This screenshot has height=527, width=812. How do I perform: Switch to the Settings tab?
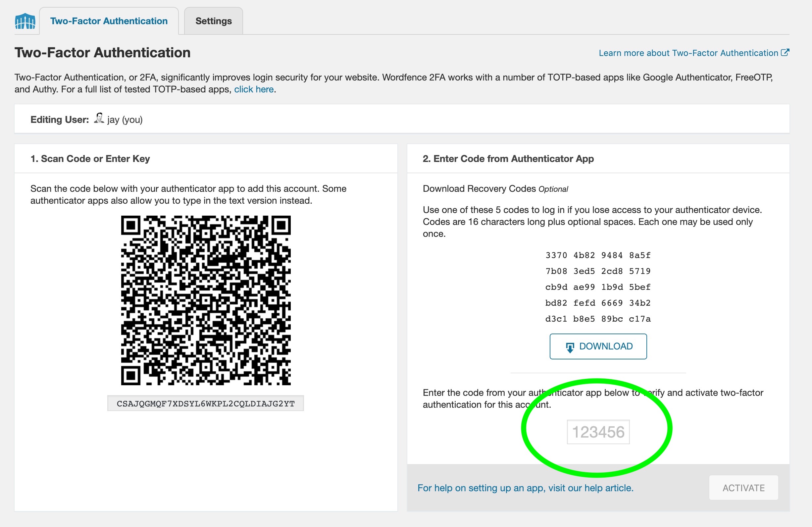pyautogui.click(x=213, y=21)
